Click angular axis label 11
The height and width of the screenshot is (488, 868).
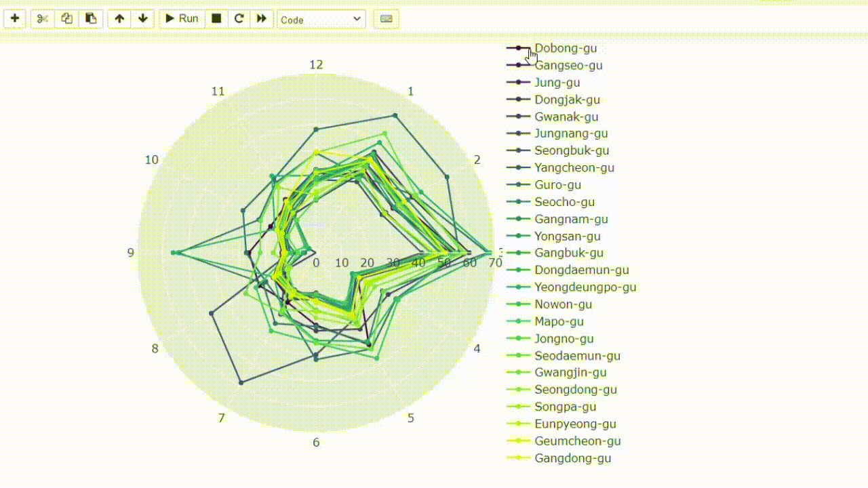(x=218, y=91)
